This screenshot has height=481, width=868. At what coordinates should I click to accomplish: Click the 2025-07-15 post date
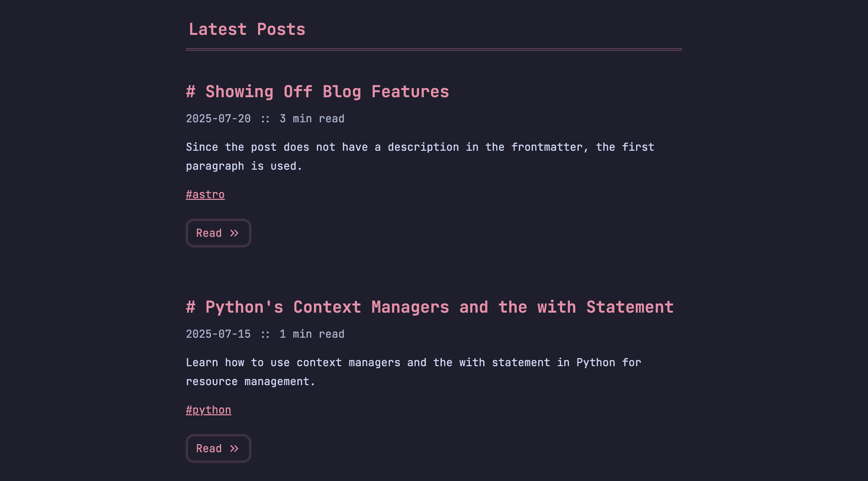point(218,334)
